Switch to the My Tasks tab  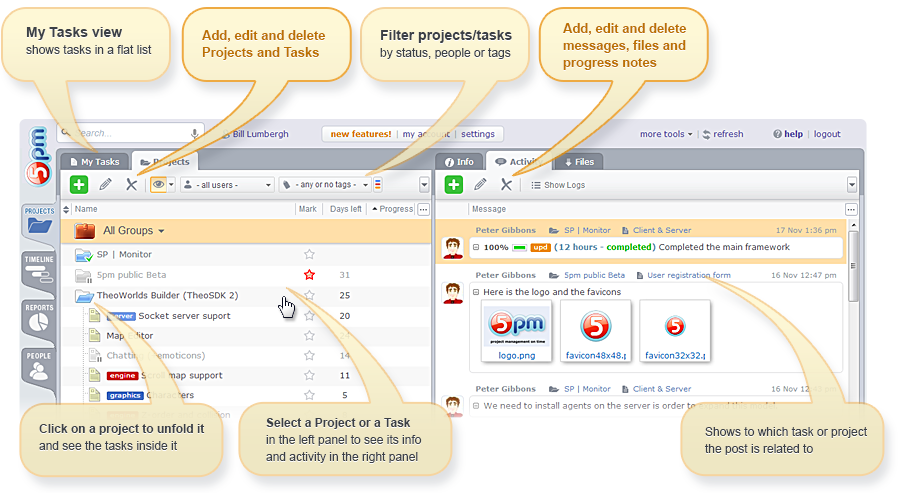pyautogui.click(x=93, y=161)
